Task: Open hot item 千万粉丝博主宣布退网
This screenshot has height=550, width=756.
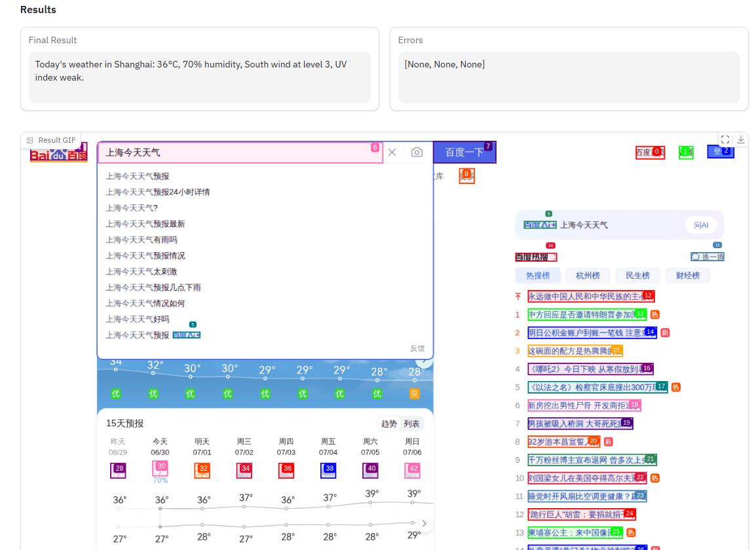Action: (x=592, y=460)
